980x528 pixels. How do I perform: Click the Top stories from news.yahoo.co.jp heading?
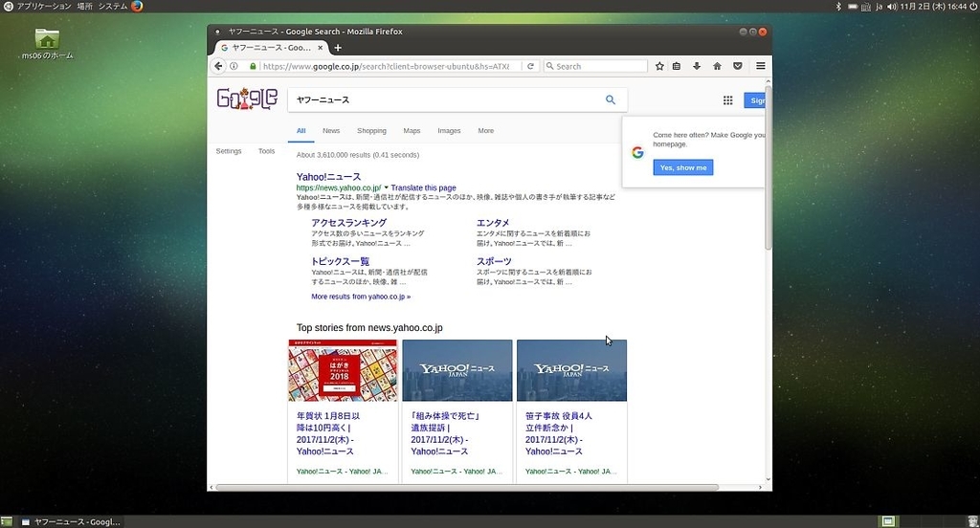[369, 327]
